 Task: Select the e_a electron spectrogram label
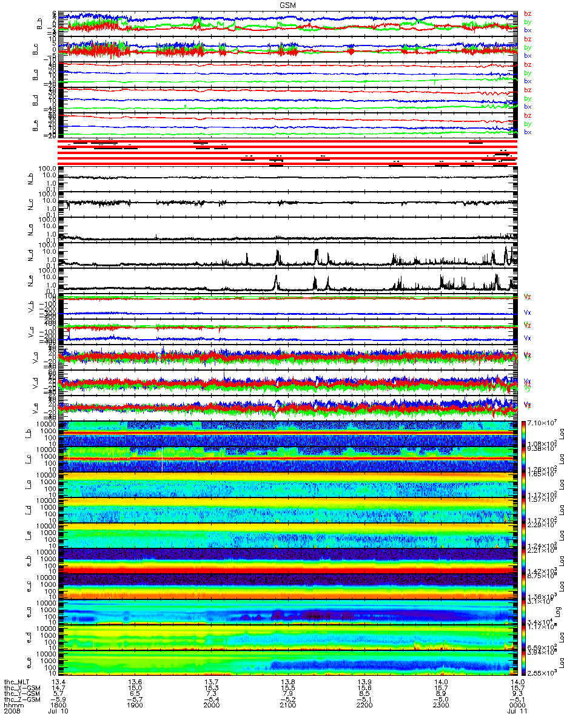click(30, 612)
